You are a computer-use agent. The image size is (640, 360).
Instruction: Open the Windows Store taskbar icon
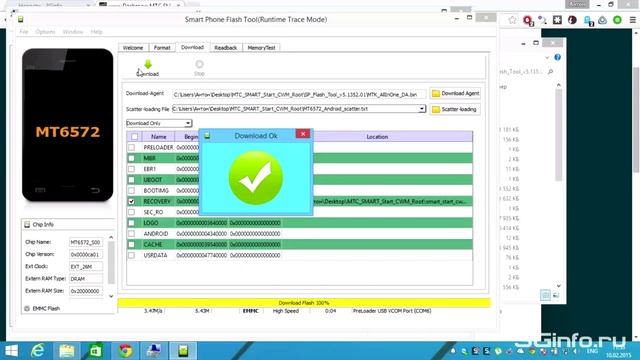[x=96, y=351]
